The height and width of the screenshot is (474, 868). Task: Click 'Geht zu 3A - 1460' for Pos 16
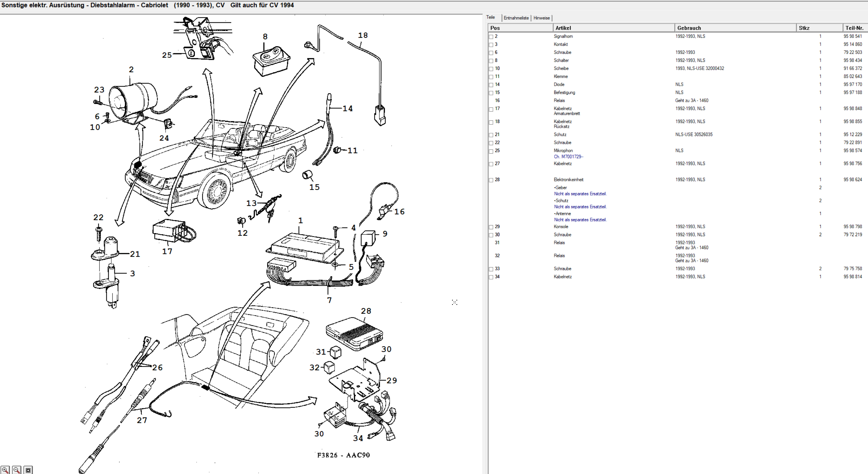coord(691,100)
